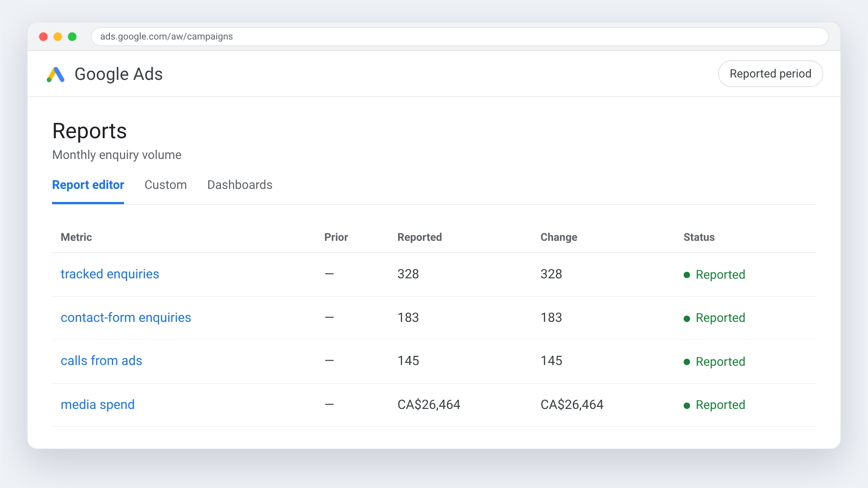Open the contact-form enquiries link
This screenshot has height=488, width=868.
click(x=126, y=317)
